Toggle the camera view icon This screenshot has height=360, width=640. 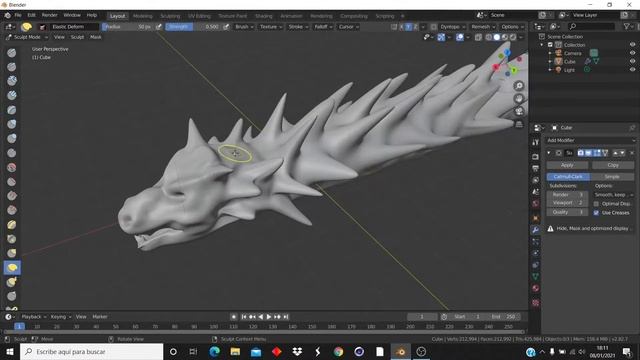click(519, 111)
